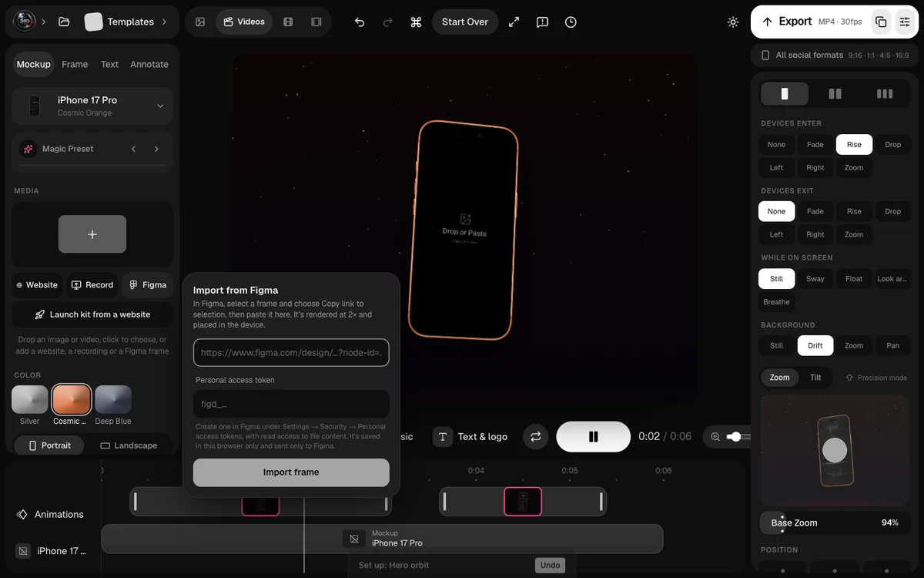This screenshot has width=924, height=578.
Task: Switch orientation to Landscape
Action: click(x=129, y=445)
